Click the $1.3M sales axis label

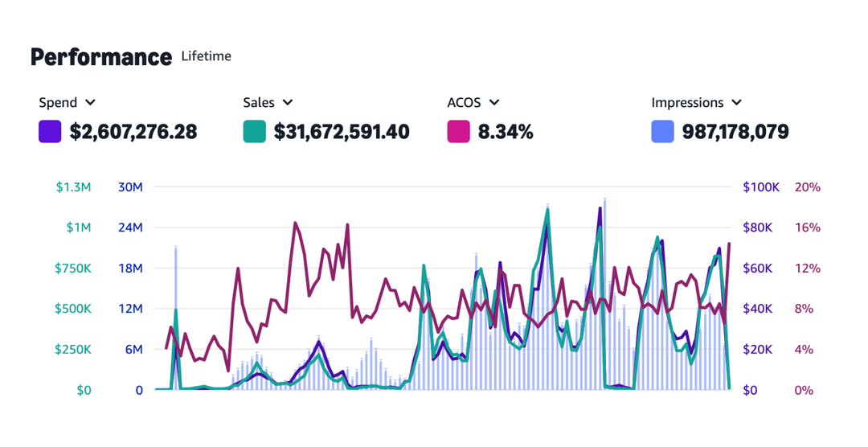pos(73,187)
